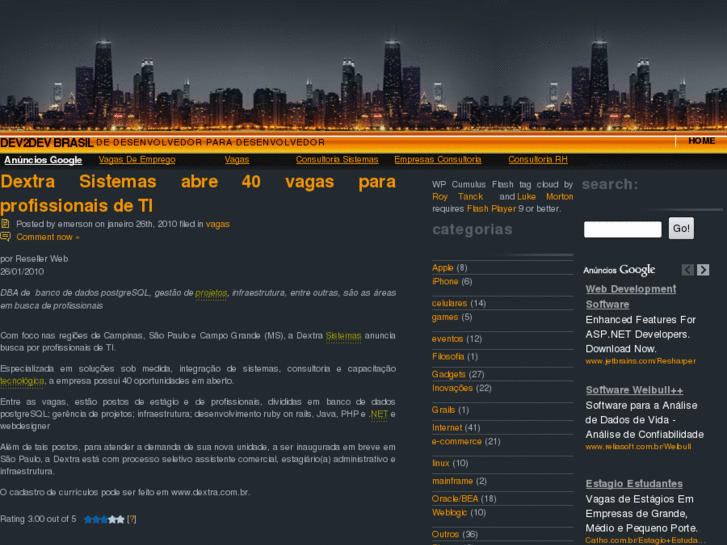
Task: Click the 'Sistemas' inline link after Dextra
Action: coord(343,336)
